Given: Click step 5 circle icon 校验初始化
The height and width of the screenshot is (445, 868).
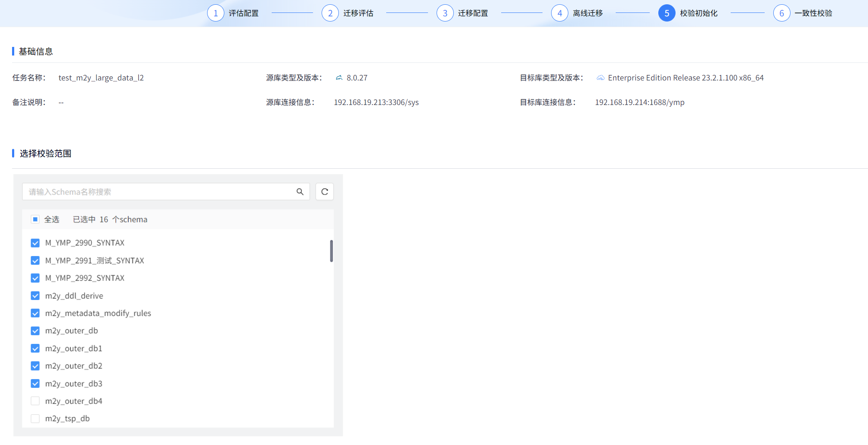Looking at the screenshot, I should coord(667,13).
